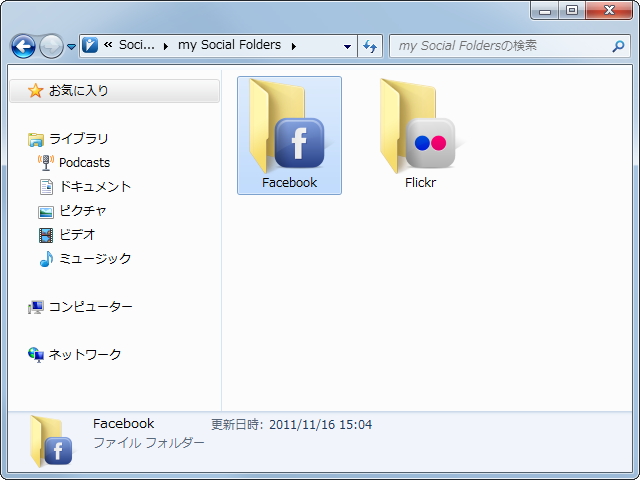Open ドキュメント library
This screenshot has height=480, width=640.
pyautogui.click(x=95, y=187)
